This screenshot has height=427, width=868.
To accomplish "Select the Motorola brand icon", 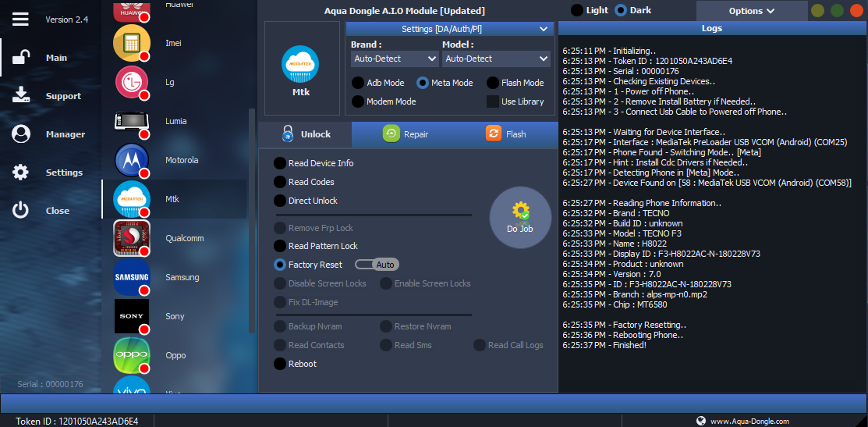I will tap(131, 160).
